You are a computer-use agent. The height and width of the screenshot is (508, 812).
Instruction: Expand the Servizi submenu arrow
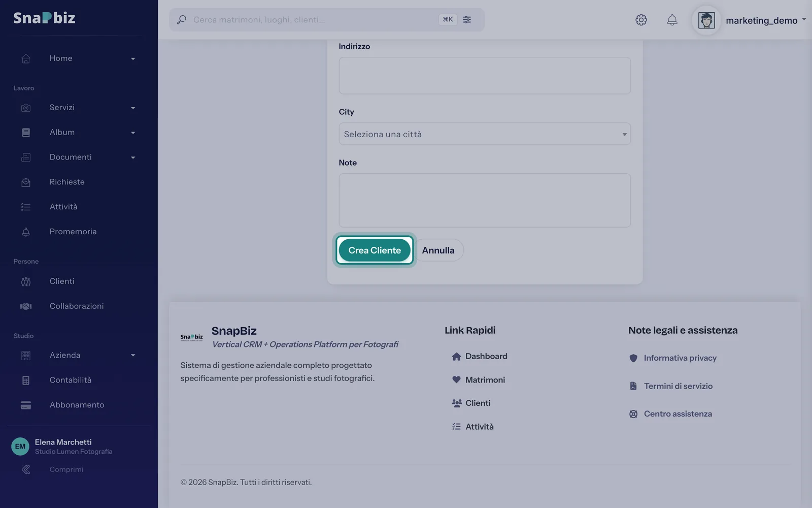coord(133,108)
